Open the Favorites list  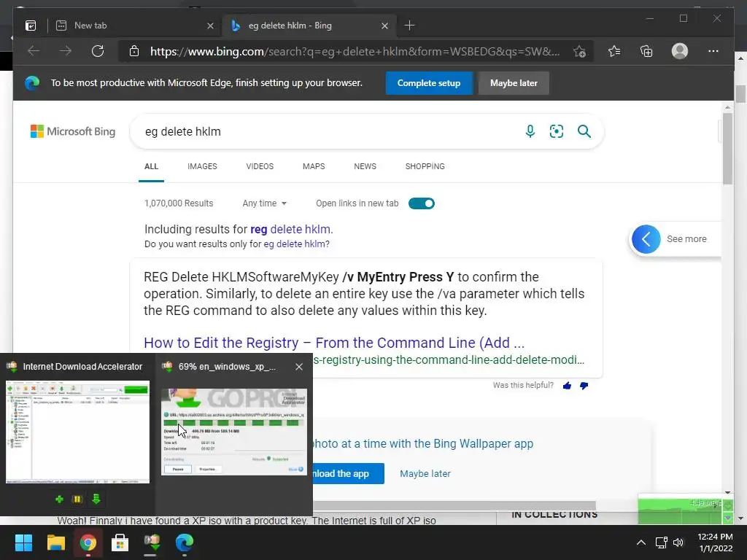point(614,51)
